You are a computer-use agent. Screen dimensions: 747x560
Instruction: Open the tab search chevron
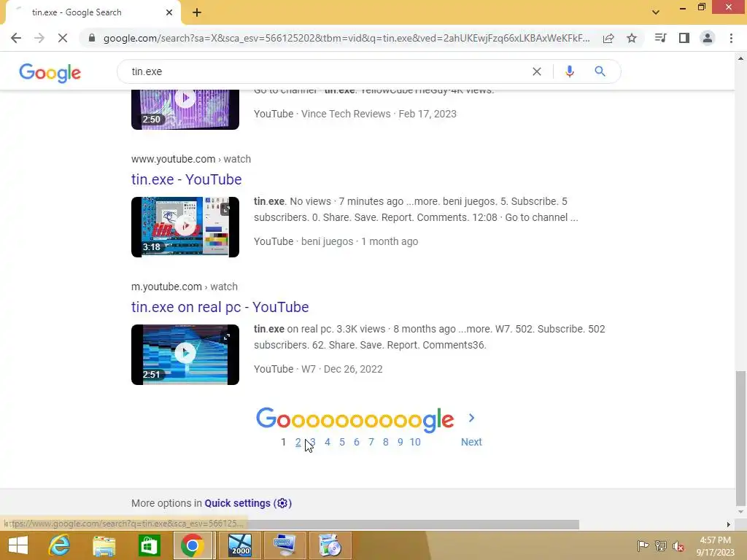656,12
